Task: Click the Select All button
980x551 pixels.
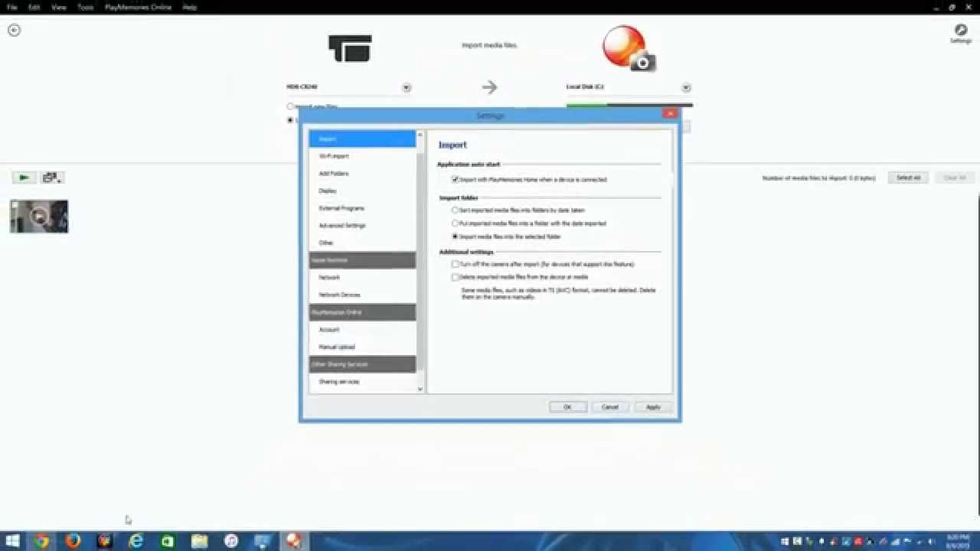Action: pyautogui.click(x=908, y=178)
